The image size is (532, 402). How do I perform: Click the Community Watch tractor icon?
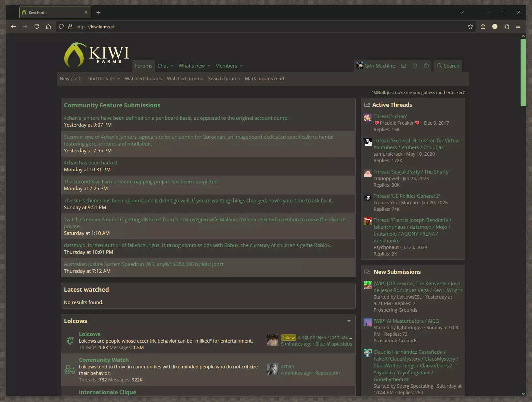tap(70, 370)
